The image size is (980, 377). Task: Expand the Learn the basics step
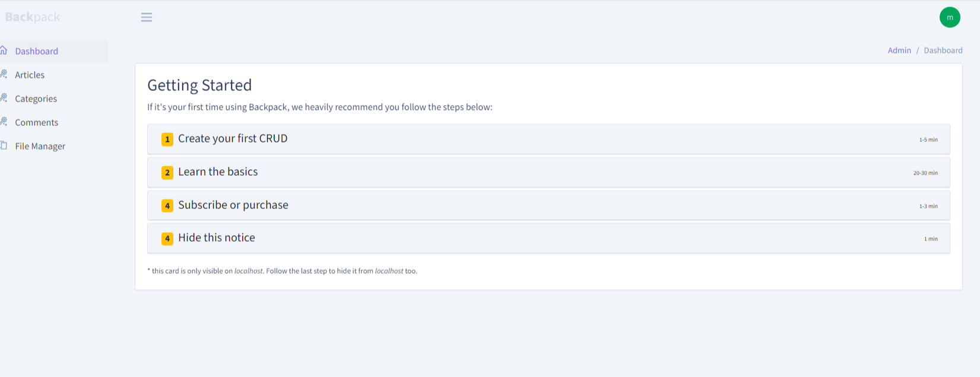click(x=218, y=172)
